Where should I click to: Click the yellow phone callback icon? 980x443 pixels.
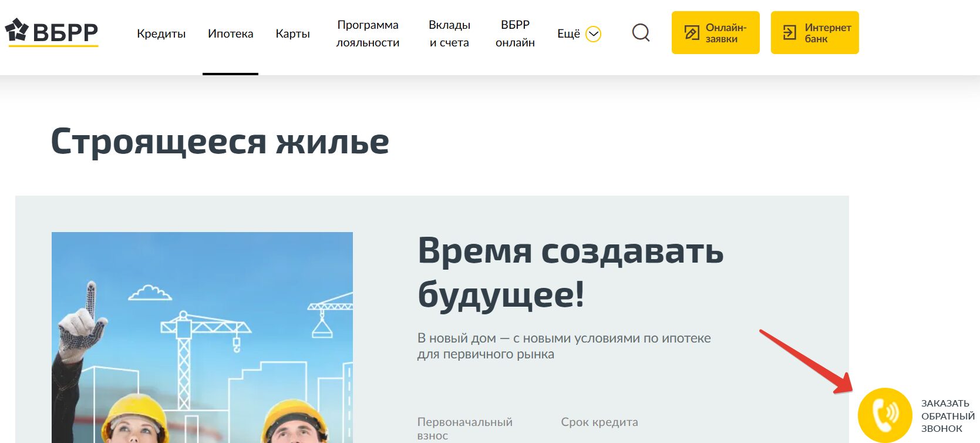(884, 414)
